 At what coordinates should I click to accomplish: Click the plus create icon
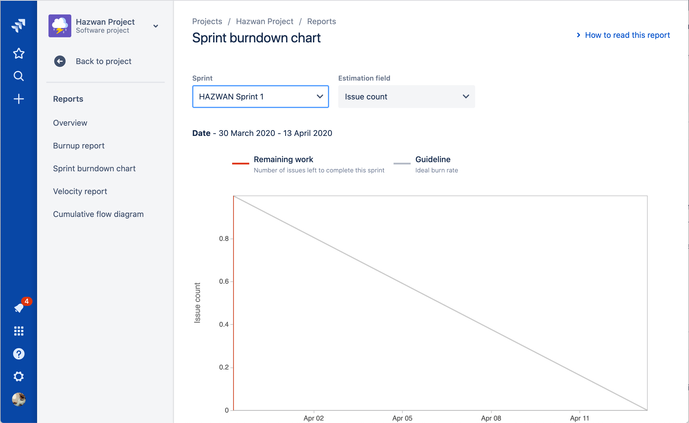[x=18, y=99]
